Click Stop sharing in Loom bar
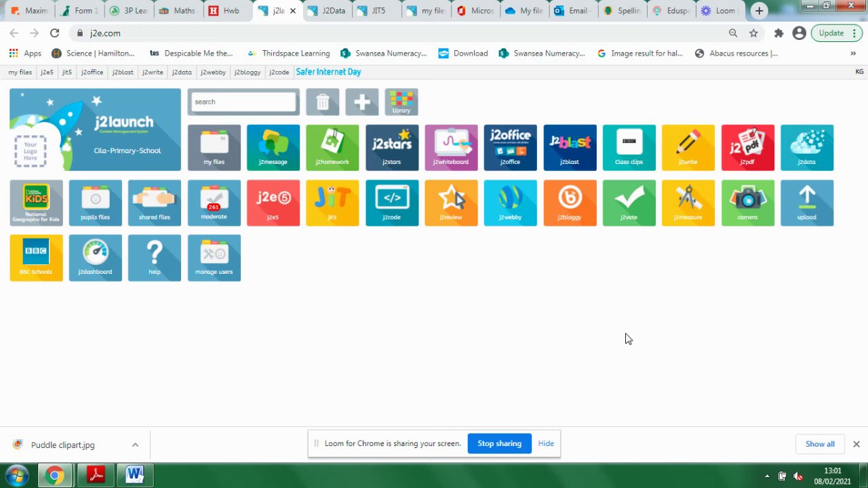This screenshot has width=868, height=488. (499, 443)
